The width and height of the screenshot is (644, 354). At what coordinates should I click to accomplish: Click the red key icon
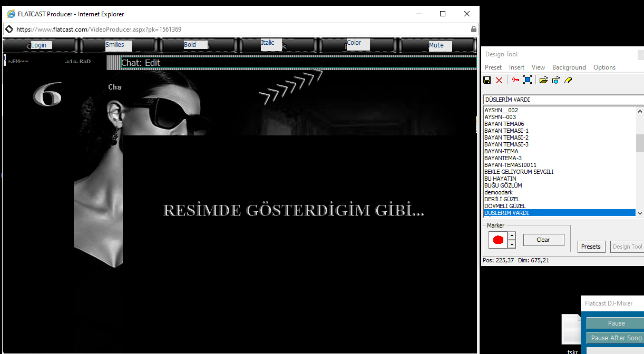[515, 80]
